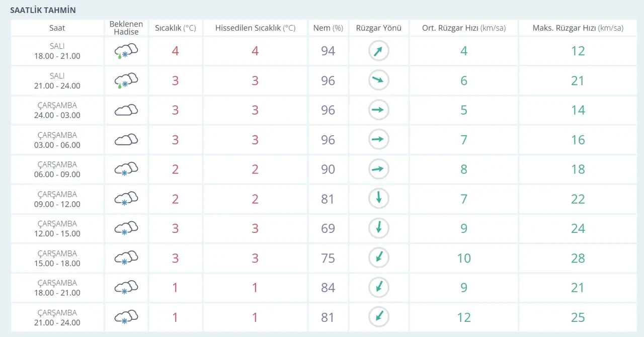Select the wind direction arrow for Salı 21.00 - 24.00
Image resolution: width=644 pixels, height=337 pixels.
[378, 80]
